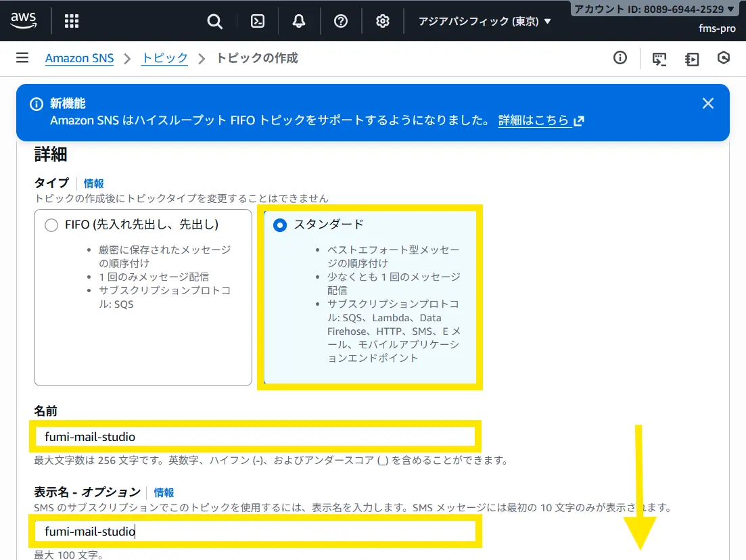Navigate to トピック breadcrumb link
The height and width of the screenshot is (560, 746).
coord(164,58)
